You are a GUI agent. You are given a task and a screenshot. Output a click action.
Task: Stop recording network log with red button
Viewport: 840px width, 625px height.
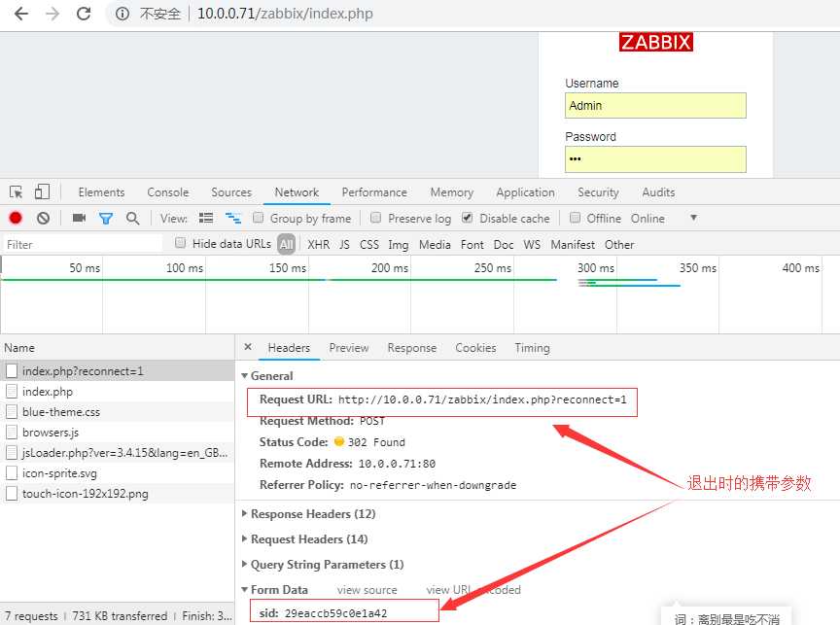pos(16,219)
